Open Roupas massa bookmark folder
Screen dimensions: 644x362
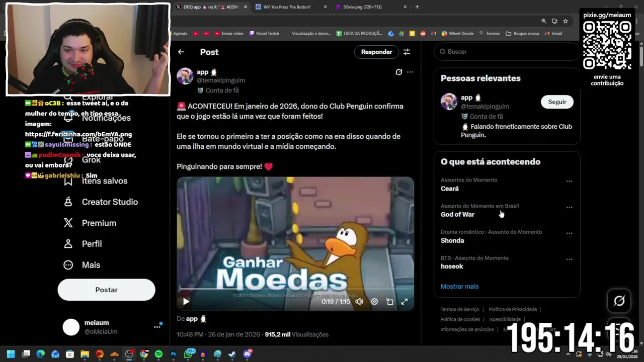point(522,34)
